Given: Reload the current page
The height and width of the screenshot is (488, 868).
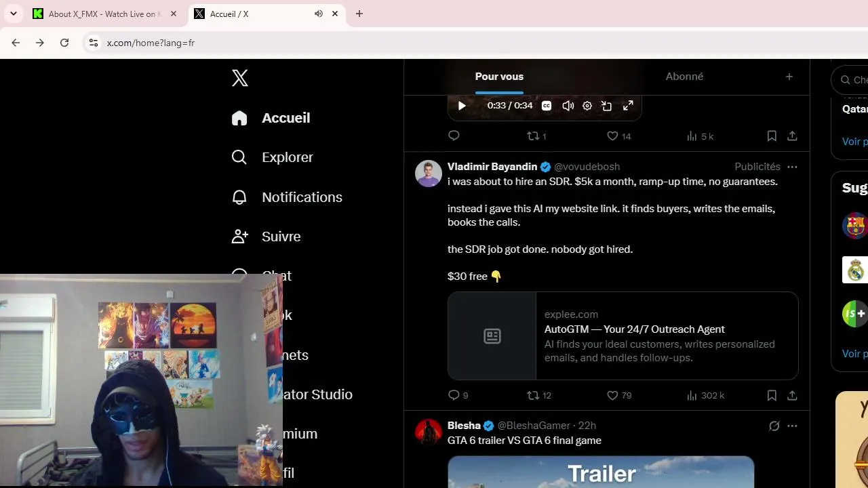Looking at the screenshot, I should click(64, 43).
